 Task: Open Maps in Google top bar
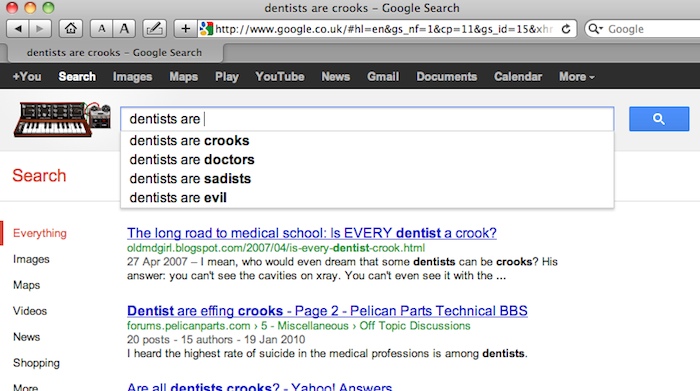(183, 77)
